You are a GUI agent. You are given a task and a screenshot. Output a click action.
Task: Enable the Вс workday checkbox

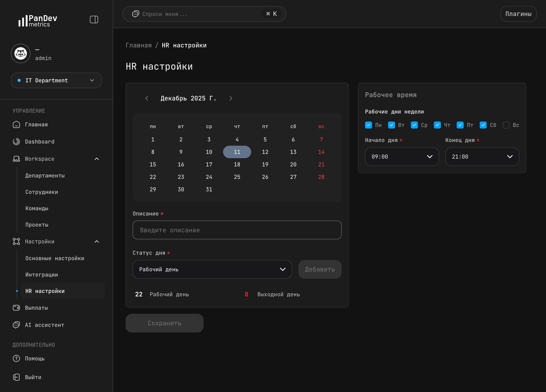pos(506,125)
